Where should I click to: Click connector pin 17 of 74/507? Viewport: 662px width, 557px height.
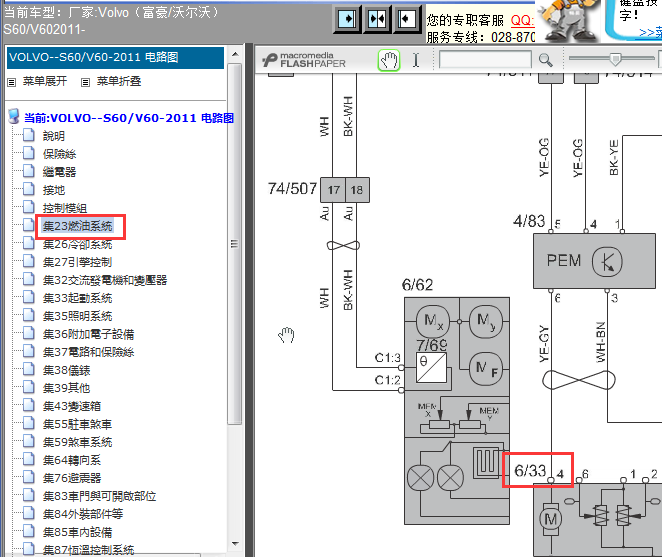(x=334, y=190)
